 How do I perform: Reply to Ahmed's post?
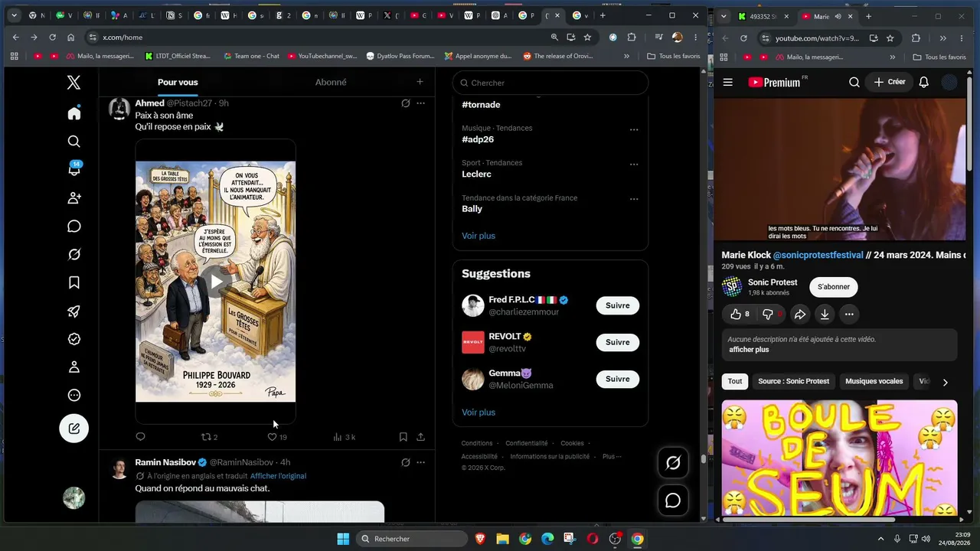pyautogui.click(x=140, y=437)
